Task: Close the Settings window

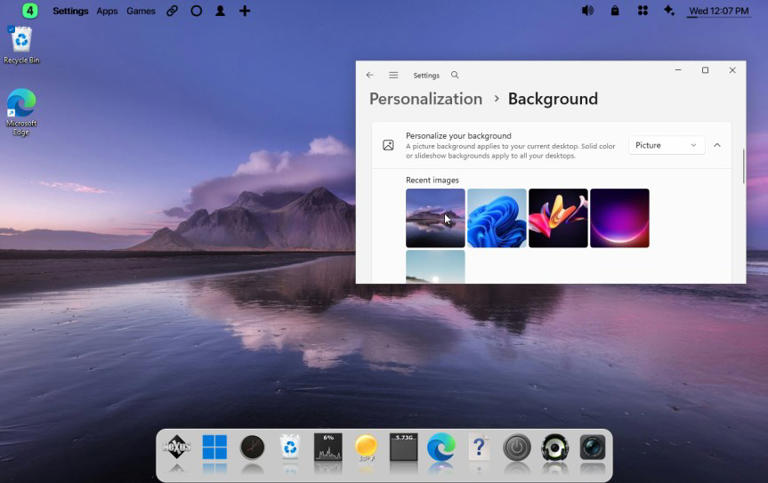Action: 732,70
